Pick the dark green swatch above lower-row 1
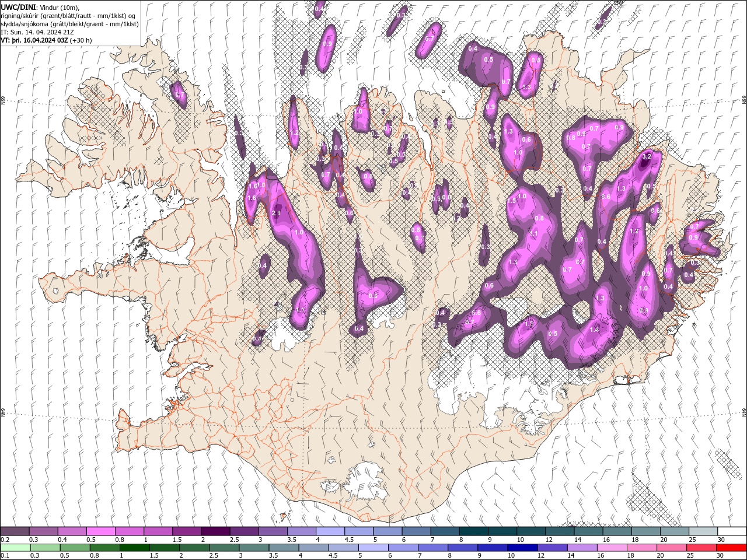Image resolution: width=747 pixels, height=560 pixels. pos(135,548)
